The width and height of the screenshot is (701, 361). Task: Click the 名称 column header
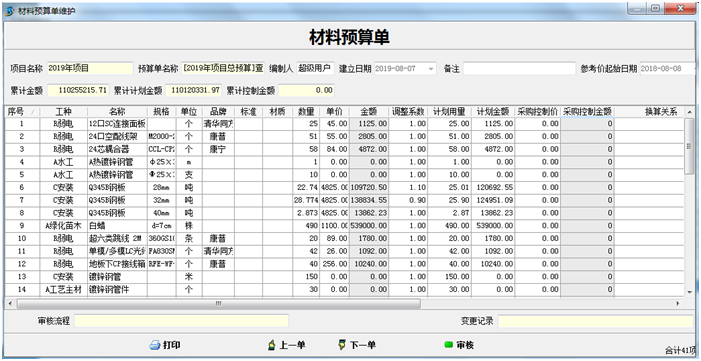pos(117,111)
